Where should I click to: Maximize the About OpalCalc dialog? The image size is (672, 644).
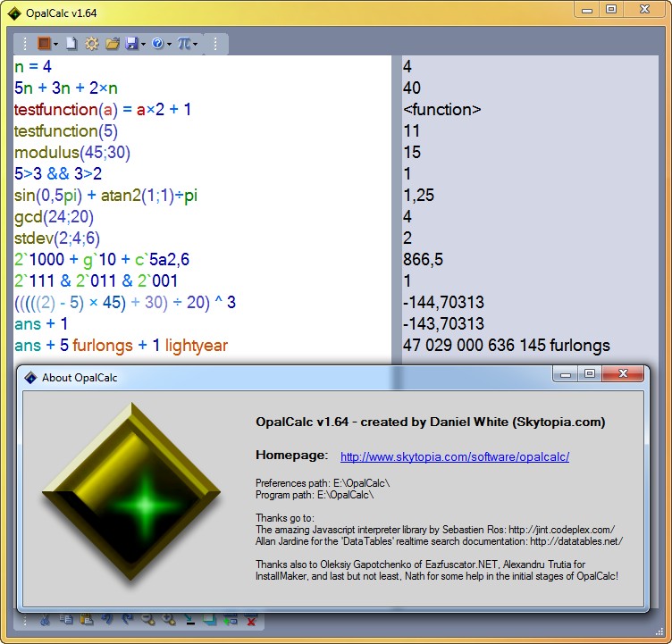pos(590,373)
